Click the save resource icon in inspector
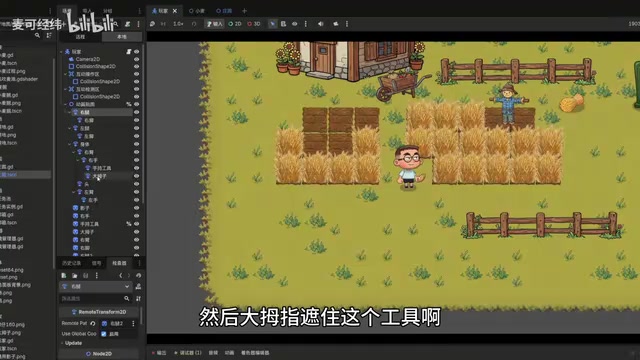 coord(85,276)
